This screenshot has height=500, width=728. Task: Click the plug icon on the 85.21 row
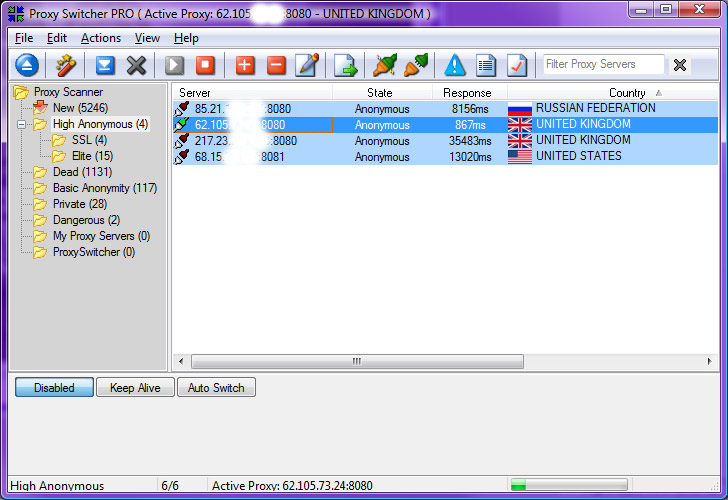pyautogui.click(x=182, y=109)
